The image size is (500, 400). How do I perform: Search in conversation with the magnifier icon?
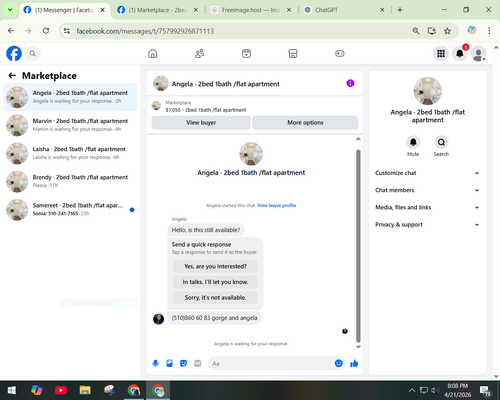click(x=441, y=142)
